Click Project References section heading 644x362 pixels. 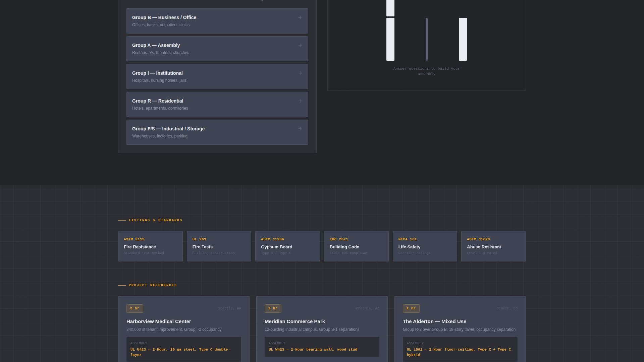(153, 285)
